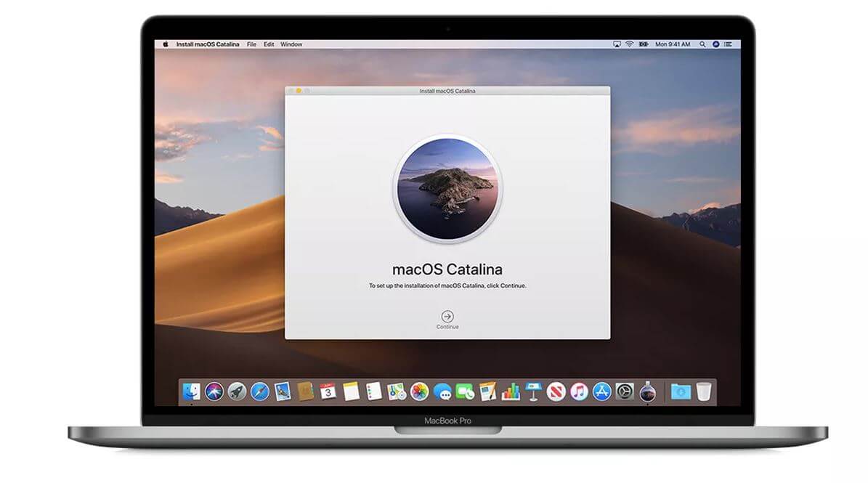Image resolution: width=868 pixels, height=483 pixels.
Task: Open Spotlight search magnifier
Action: [702, 44]
